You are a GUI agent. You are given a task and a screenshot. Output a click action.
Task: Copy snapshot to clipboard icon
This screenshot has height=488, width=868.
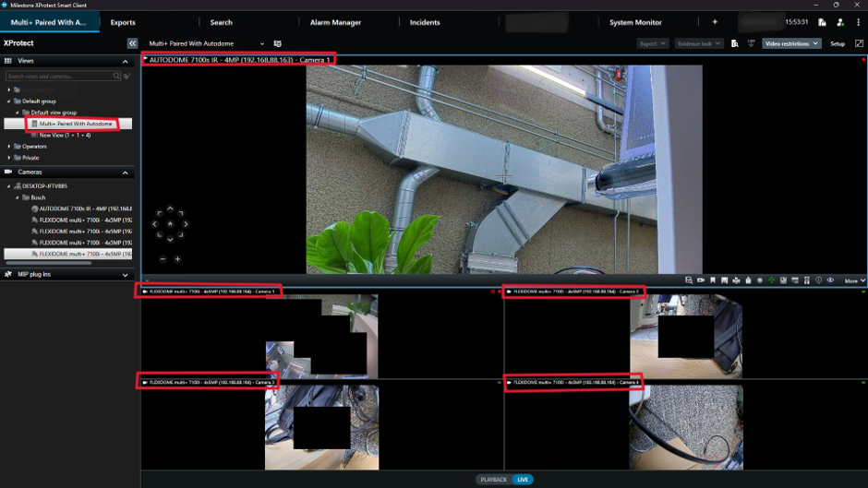(x=749, y=280)
